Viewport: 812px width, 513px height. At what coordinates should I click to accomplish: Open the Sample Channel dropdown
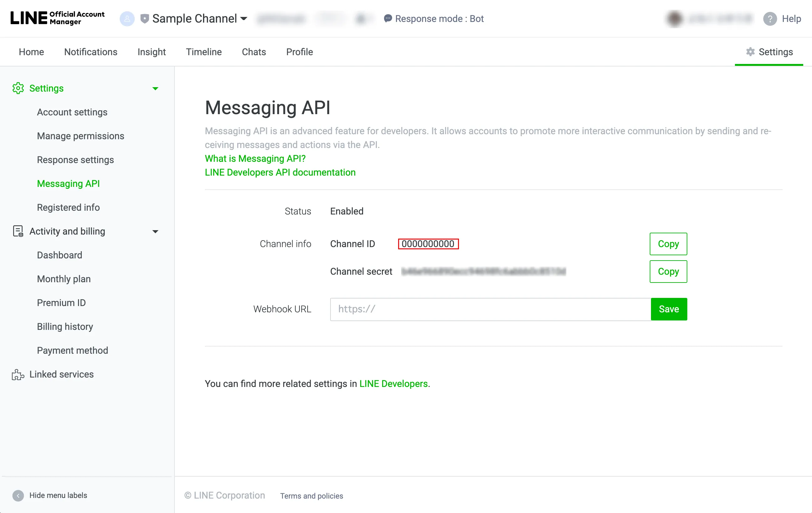click(244, 19)
